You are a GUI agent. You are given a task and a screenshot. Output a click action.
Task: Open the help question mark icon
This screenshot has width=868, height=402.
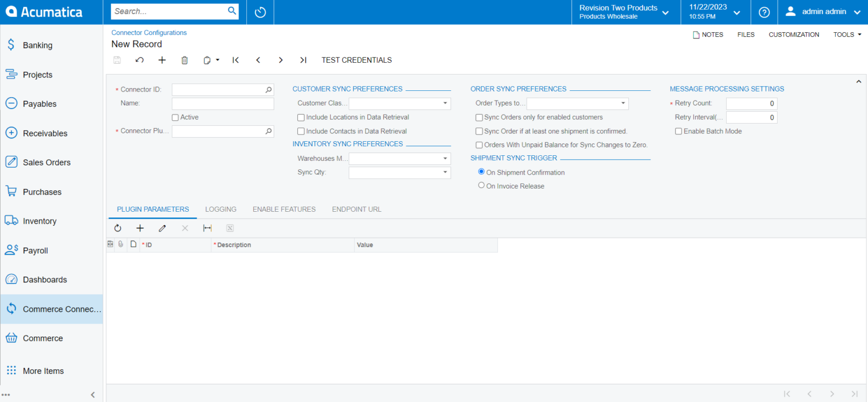pos(764,12)
